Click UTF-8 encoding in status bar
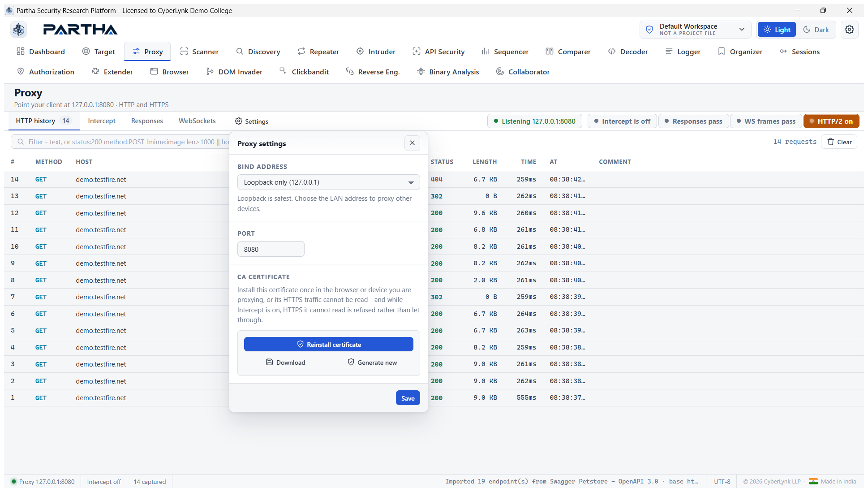 [x=722, y=482]
